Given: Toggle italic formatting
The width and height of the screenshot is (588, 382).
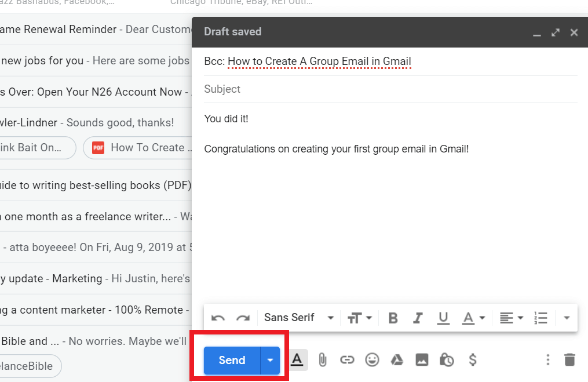Looking at the screenshot, I should click(x=418, y=318).
